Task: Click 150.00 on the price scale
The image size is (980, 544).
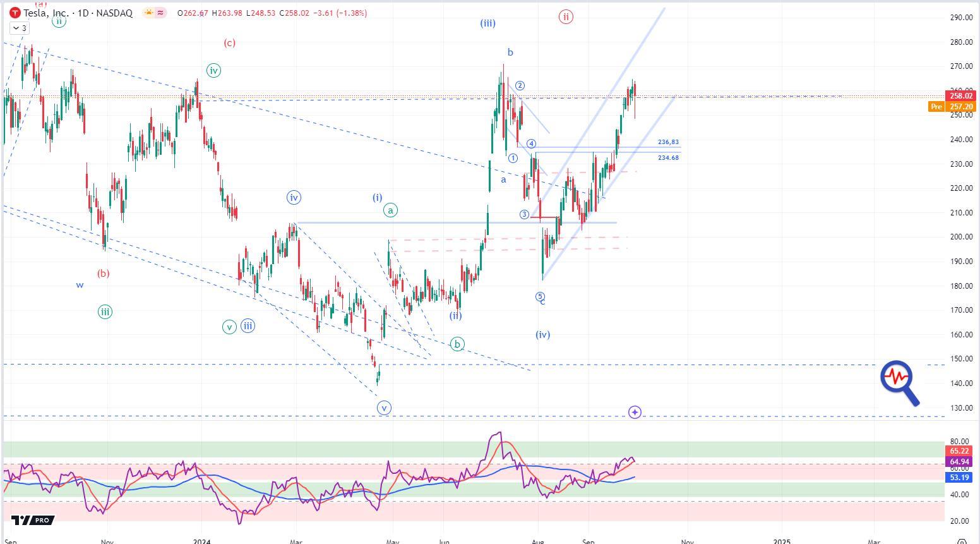Action: pyautogui.click(x=960, y=359)
